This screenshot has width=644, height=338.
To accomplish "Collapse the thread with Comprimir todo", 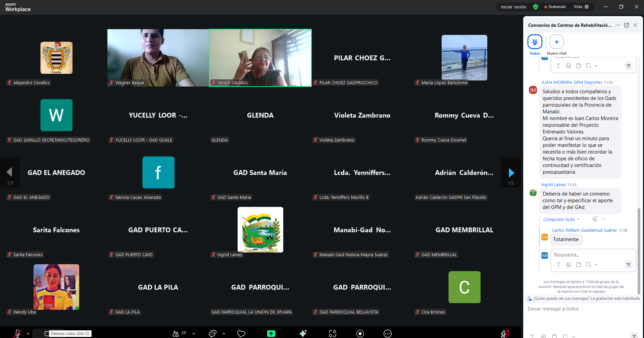I will 561,219.
